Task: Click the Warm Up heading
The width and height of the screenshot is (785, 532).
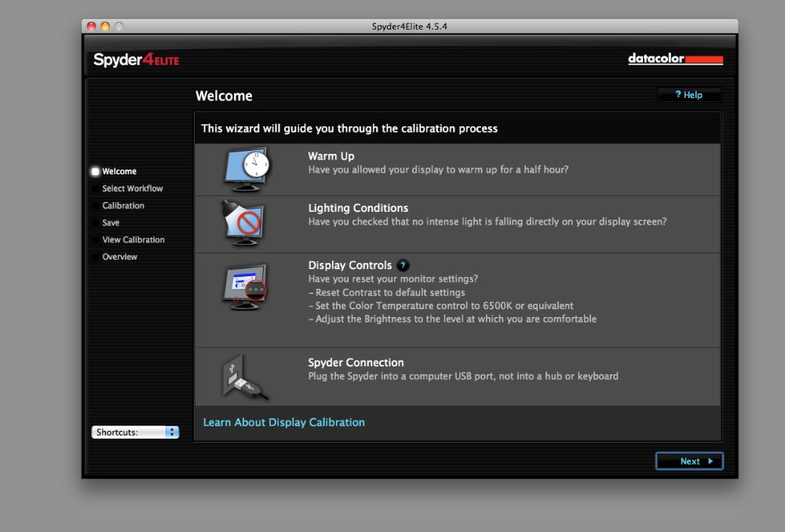Action: [x=331, y=156]
